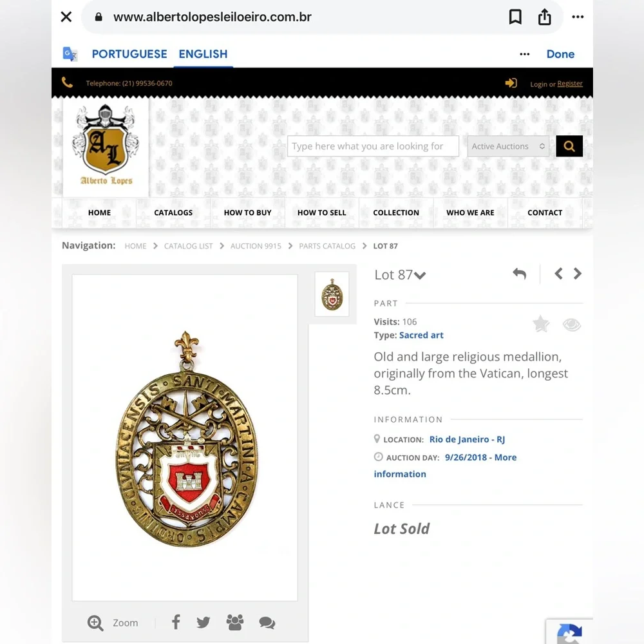
Task: Share lot on Facebook
Action: point(176,622)
